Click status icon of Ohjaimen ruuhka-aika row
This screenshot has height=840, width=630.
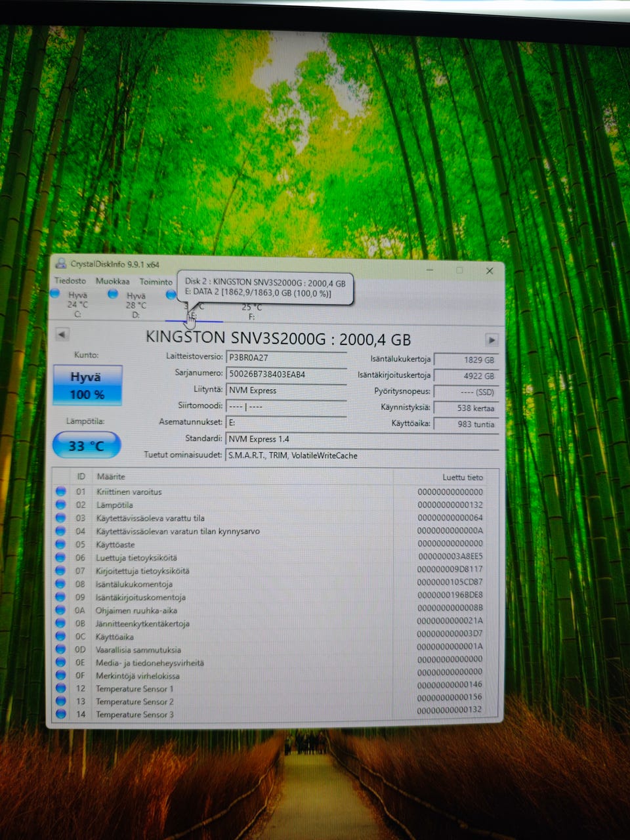61,610
